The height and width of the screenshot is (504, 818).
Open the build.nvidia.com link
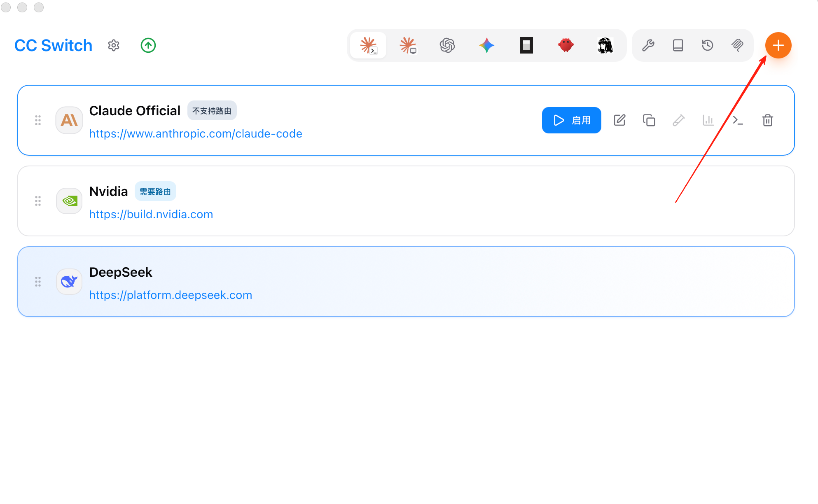pos(151,214)
